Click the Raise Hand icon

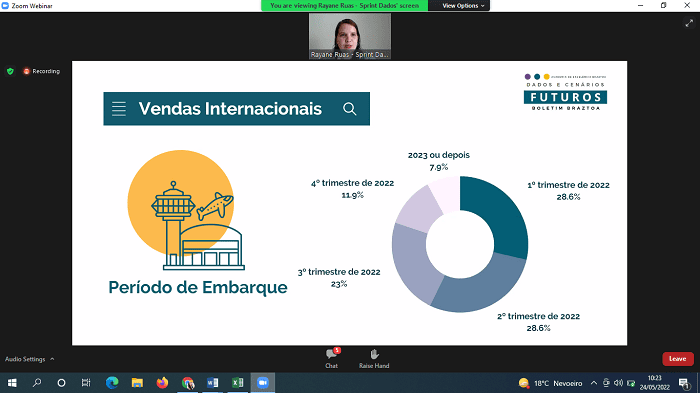pos(374,355)
